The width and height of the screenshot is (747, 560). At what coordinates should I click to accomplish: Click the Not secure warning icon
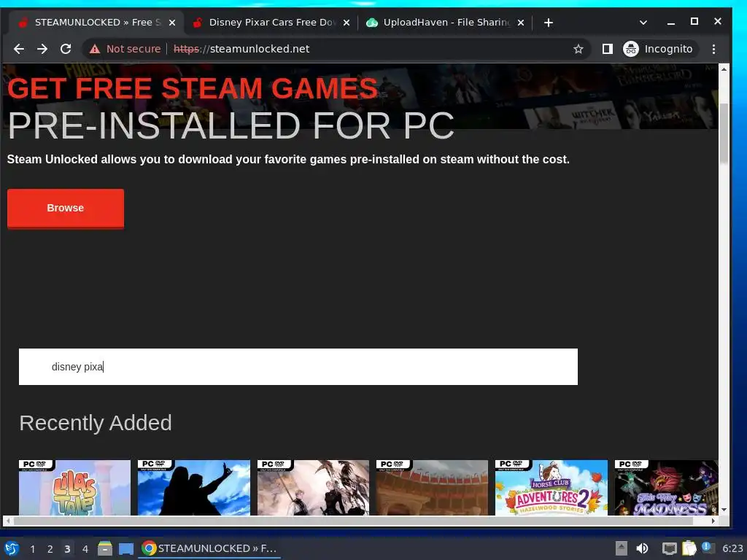pos(95,49)
